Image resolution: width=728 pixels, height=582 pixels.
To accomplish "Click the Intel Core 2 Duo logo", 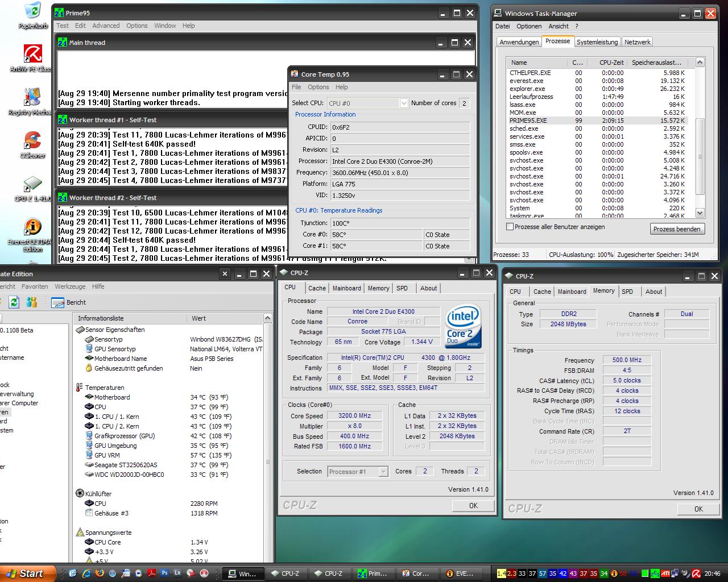I will [x=464, y=327].
